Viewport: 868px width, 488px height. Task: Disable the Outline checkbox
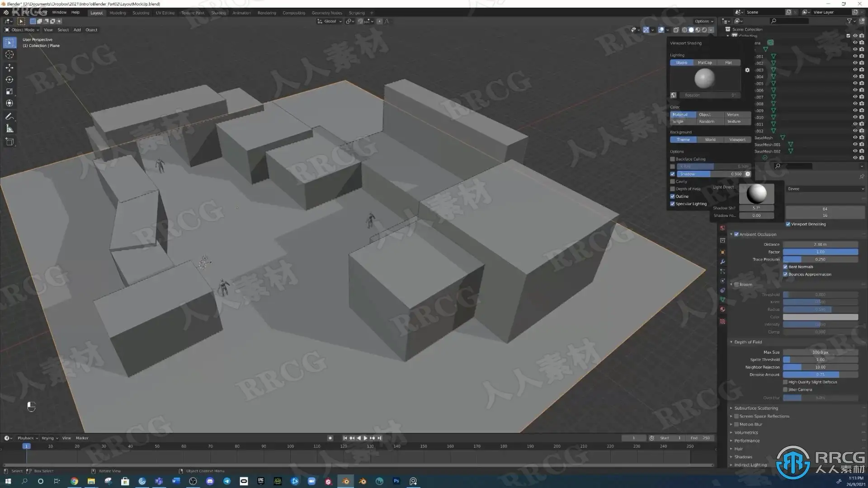click(x=672, y=197)
